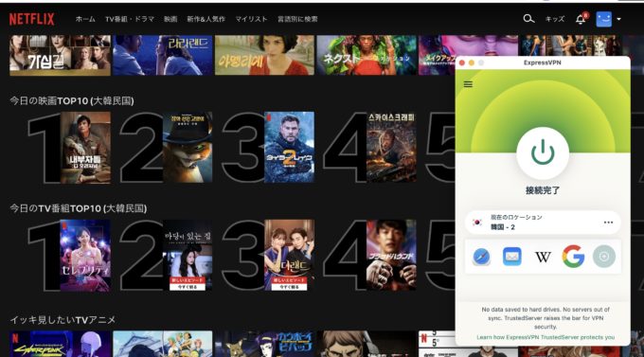
Task: Open Google shortcut in ExpressVPN
Action: tap(573, 257)
